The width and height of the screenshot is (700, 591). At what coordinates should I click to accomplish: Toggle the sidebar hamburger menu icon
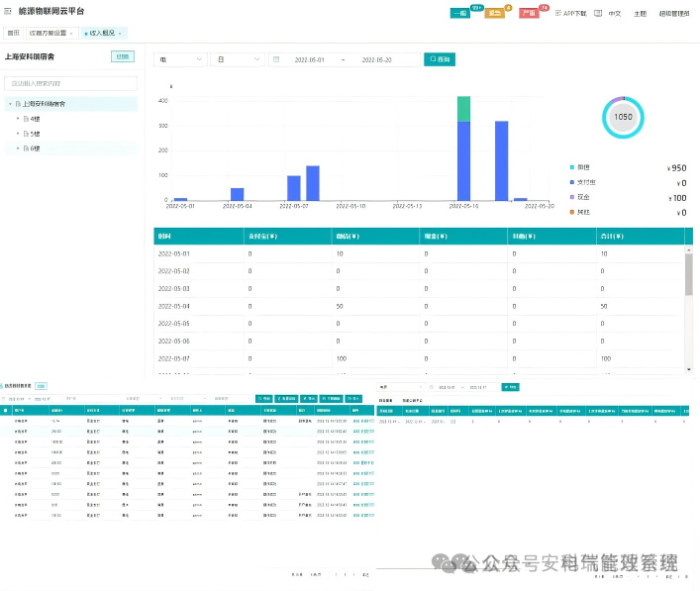pyautogui.click(x=8, y=11)
